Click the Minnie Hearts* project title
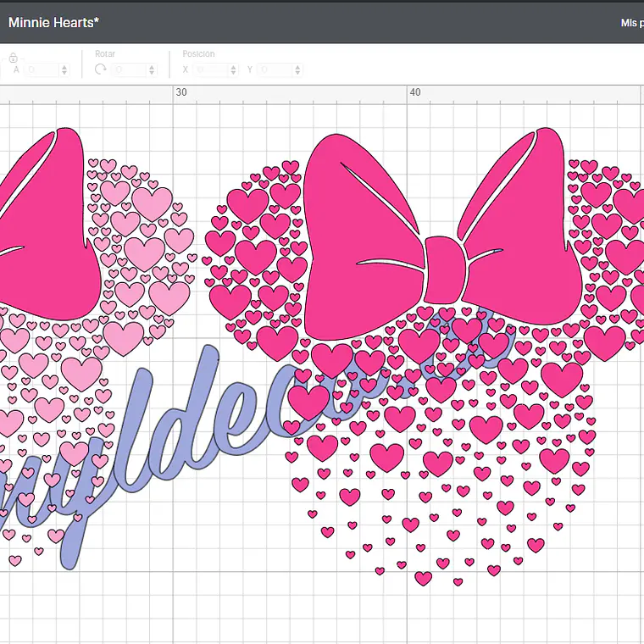The width and height of the screenshot is (644, 644). 53,22
